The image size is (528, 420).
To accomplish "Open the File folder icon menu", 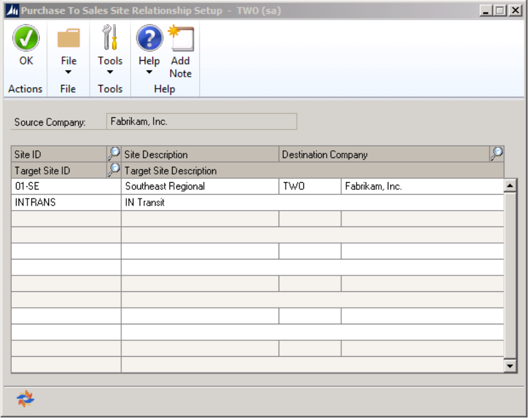I will coord(69,39).
